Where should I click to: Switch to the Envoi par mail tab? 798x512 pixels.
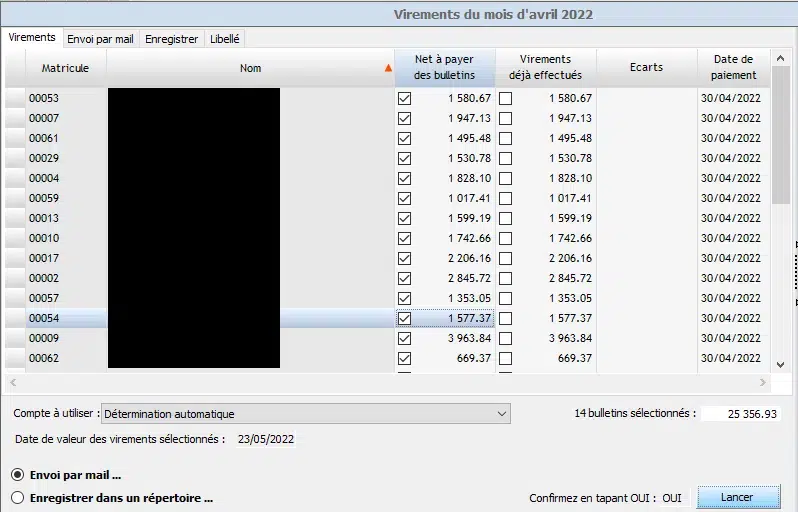100,39
